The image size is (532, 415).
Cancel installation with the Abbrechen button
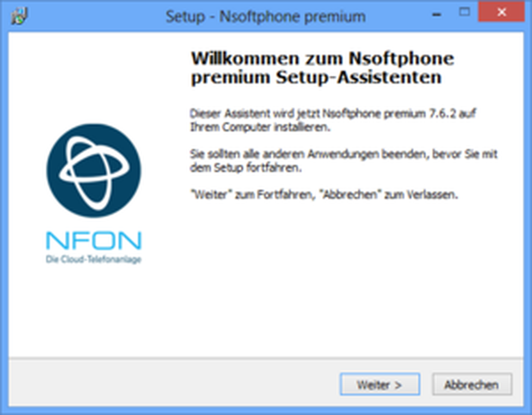tap(472, 385)
